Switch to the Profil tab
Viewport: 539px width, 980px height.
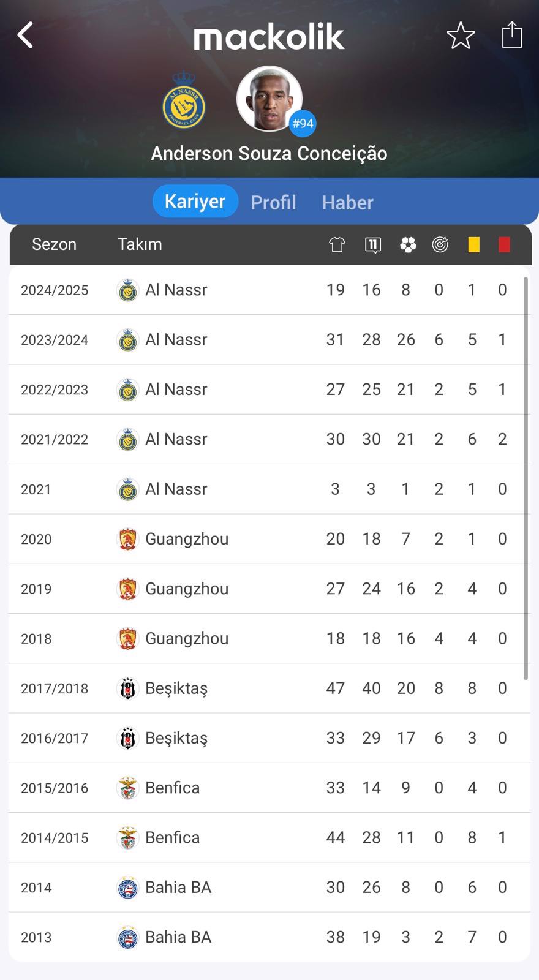point(273,202)
